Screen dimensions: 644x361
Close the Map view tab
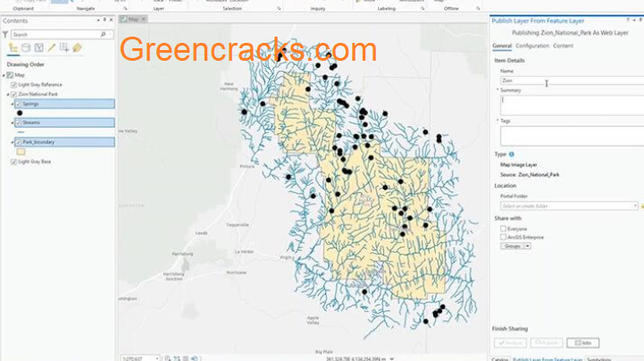pos(143,20)
